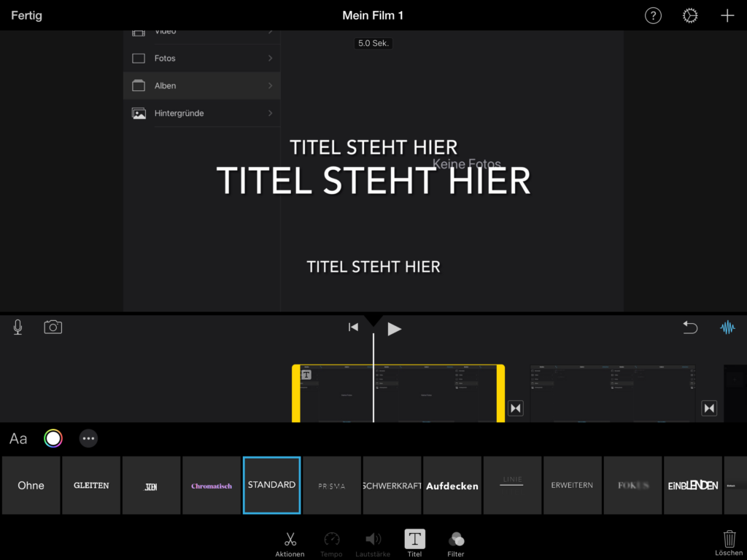
Task: Click the undo arrow icon
Action: (690, 327)
